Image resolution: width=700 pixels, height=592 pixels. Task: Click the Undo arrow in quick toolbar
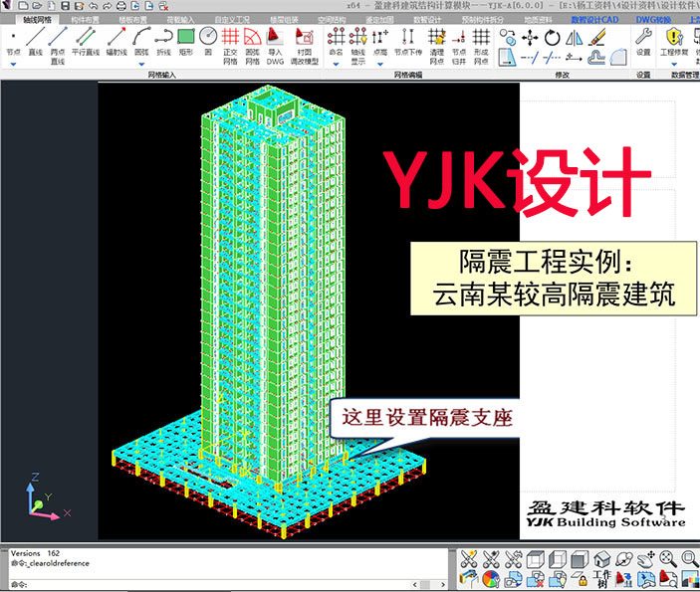(93, 6)
